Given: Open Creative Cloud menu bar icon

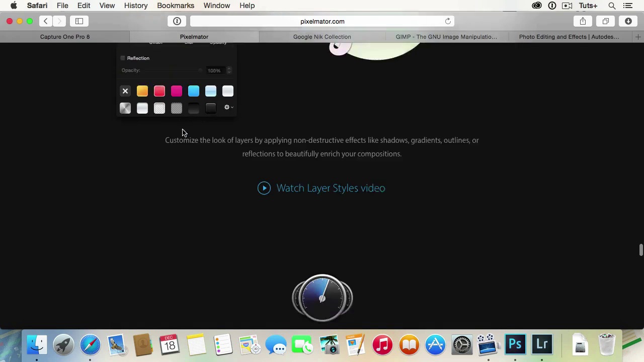Looking at the screenshot, I should coord(537,6).
